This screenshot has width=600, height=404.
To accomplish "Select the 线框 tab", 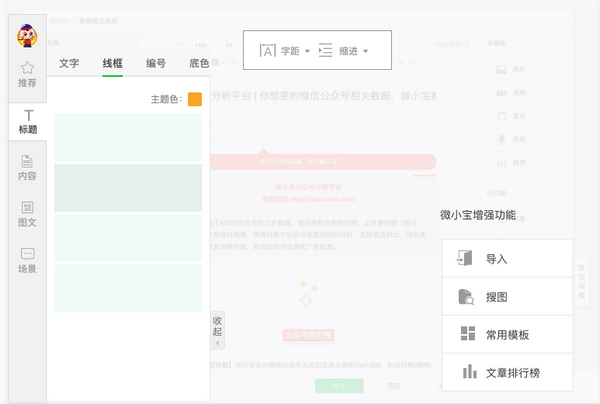I will pos(112,63).
